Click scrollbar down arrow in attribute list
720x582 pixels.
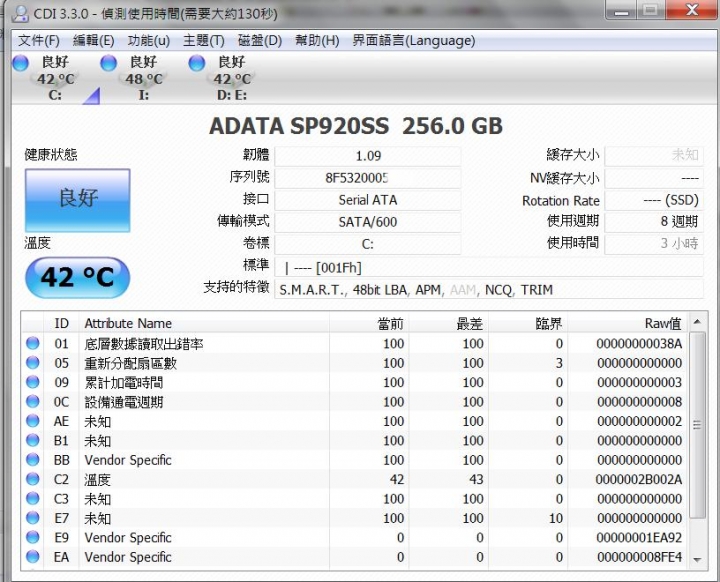[x=697, y=559]
